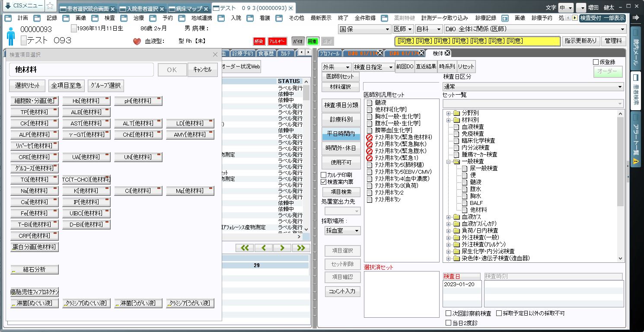Toggle the 仮登録 checkbox
Viewport: 644px width, 332px height.
pos(596,62)
